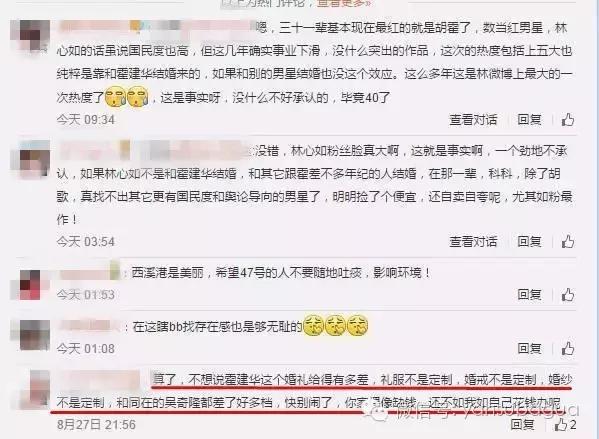Click 查看对话 on 09:34 comment
Image resolution: width=599 pixels, height=439 pixels.
[473, 120]
